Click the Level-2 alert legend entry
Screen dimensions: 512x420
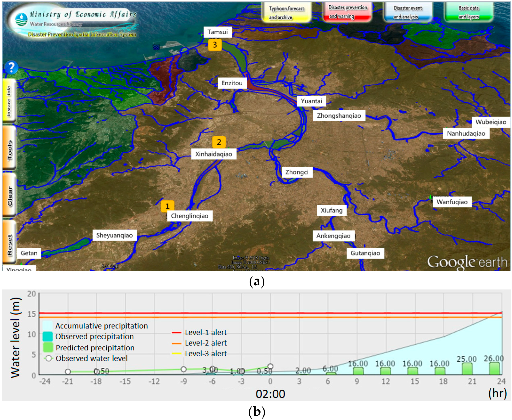coord(200,343)
